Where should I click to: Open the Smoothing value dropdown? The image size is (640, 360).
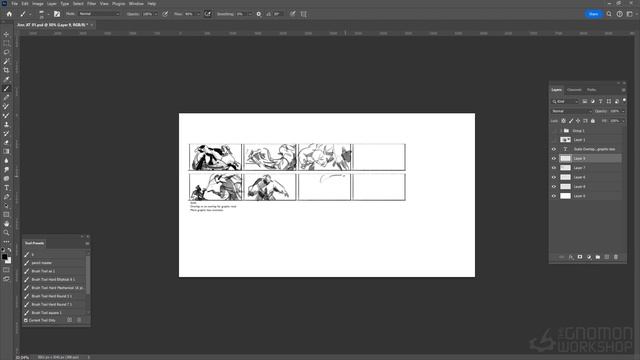click(x=249, y=14)
